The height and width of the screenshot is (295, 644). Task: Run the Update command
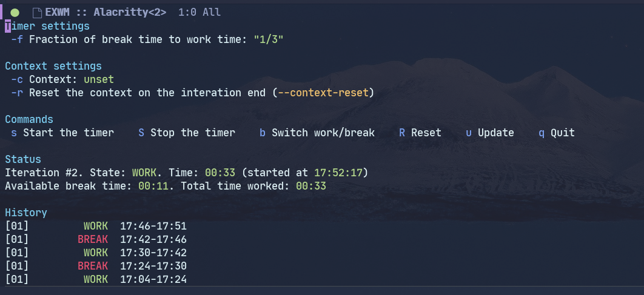(x=490, y=133)
